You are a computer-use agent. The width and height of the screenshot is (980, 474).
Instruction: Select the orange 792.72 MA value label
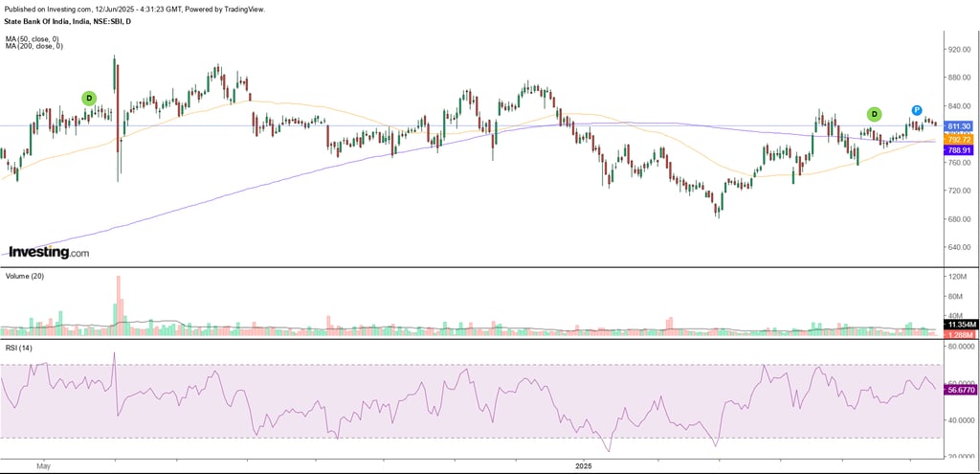pyautogui.click(x=958, y=139)
